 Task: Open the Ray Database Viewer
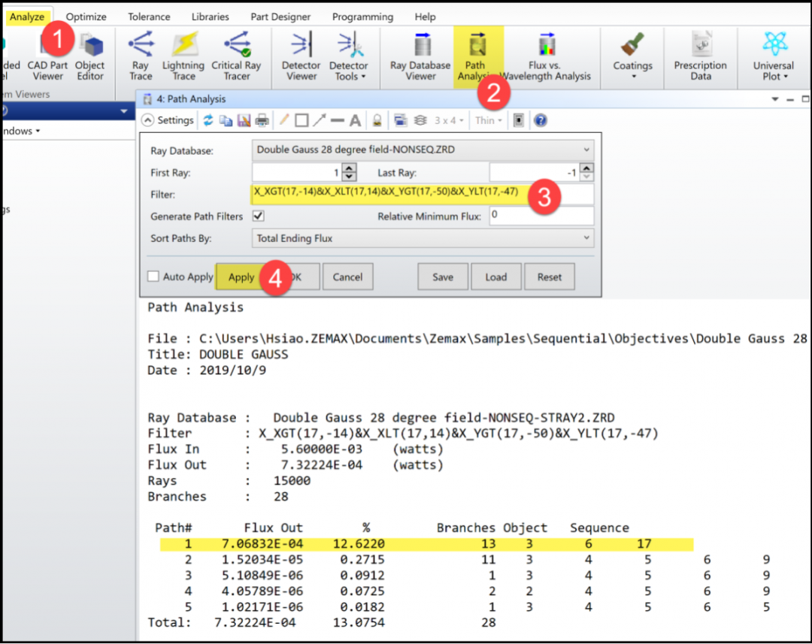coord(420,57)
